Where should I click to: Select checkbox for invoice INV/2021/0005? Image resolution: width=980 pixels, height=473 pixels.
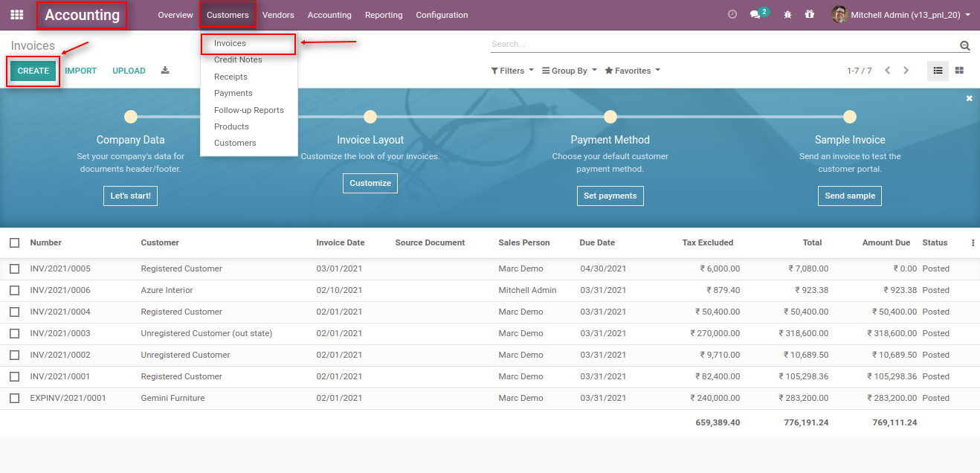point(14,268)
